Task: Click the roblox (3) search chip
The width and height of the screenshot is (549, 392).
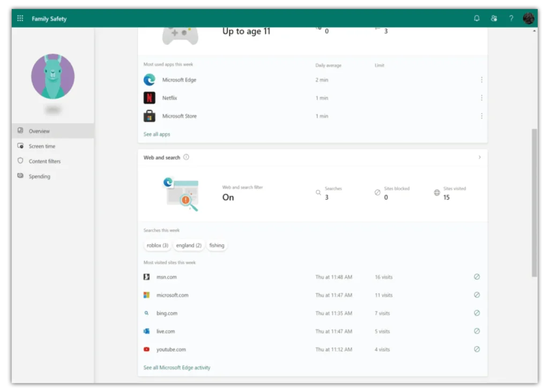Action: pos(158,245)
